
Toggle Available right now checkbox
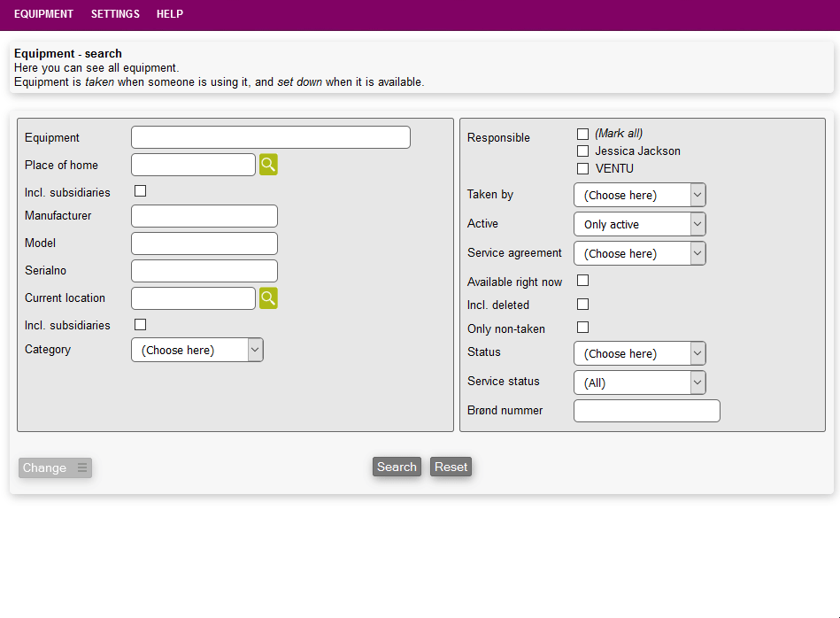[582, 281]
